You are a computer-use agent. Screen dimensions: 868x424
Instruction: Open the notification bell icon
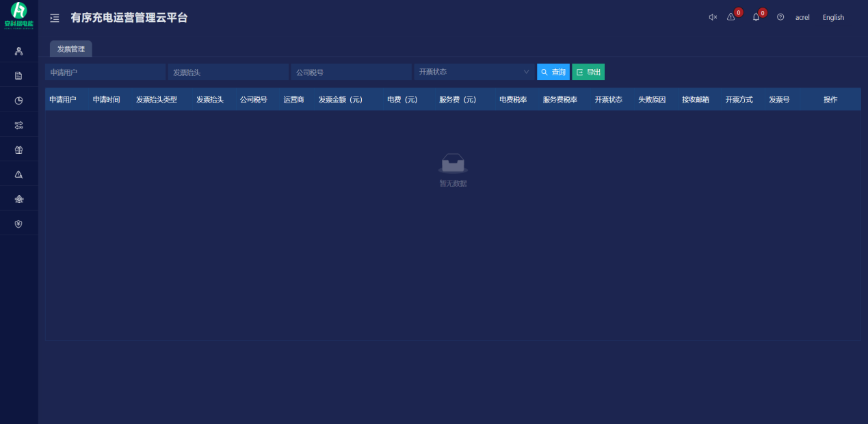click(x=756, y=17)
